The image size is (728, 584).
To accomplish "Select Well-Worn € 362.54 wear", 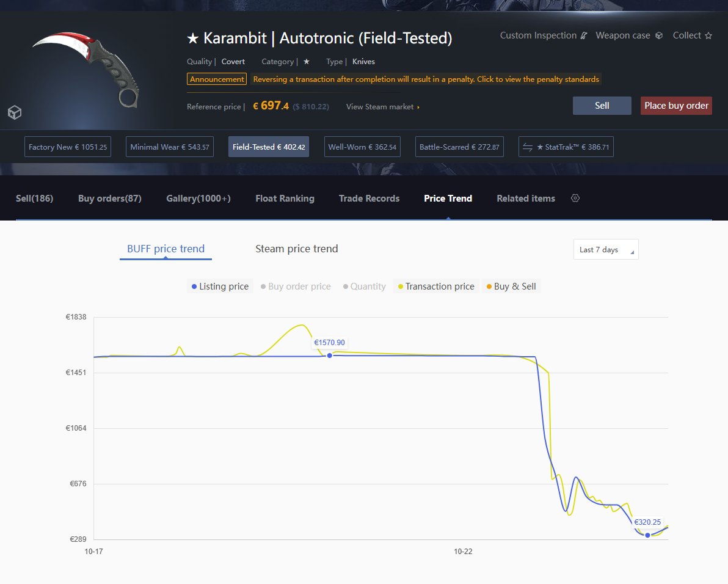I will 362,147.
